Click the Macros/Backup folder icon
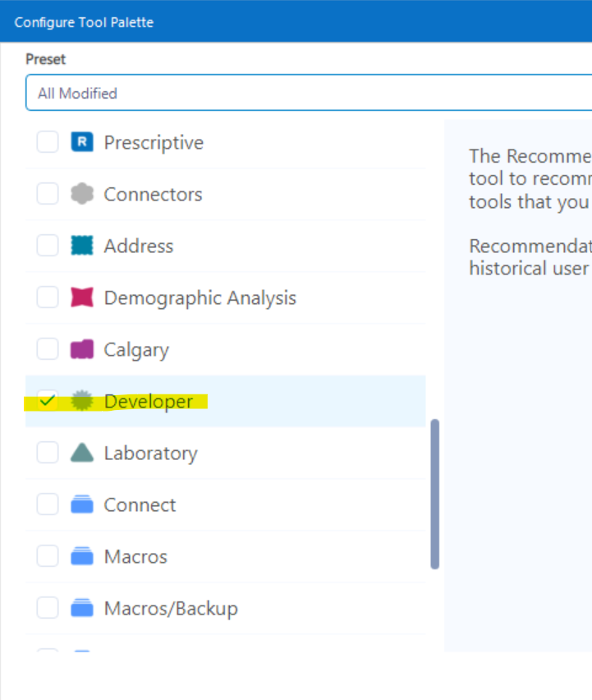Image resolution: width=592 pixels, height=700 pixels. pyautogui.click(x=82, y=608)
